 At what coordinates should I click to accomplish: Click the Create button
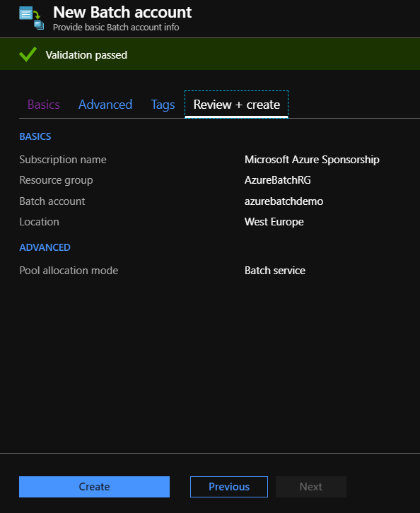[x=94, y=486]
